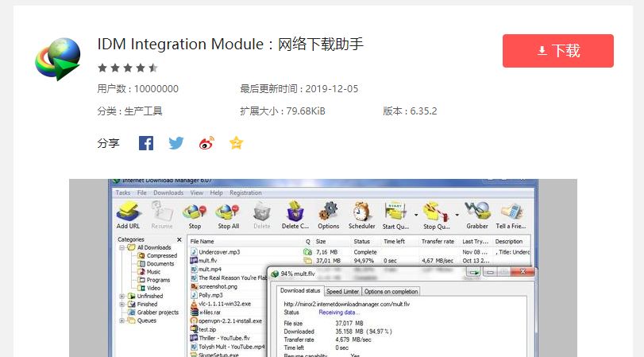Click the Tell a Frie... toolbar icon
The height and width of the screenshot is (357, 644).
pos(511,215)
